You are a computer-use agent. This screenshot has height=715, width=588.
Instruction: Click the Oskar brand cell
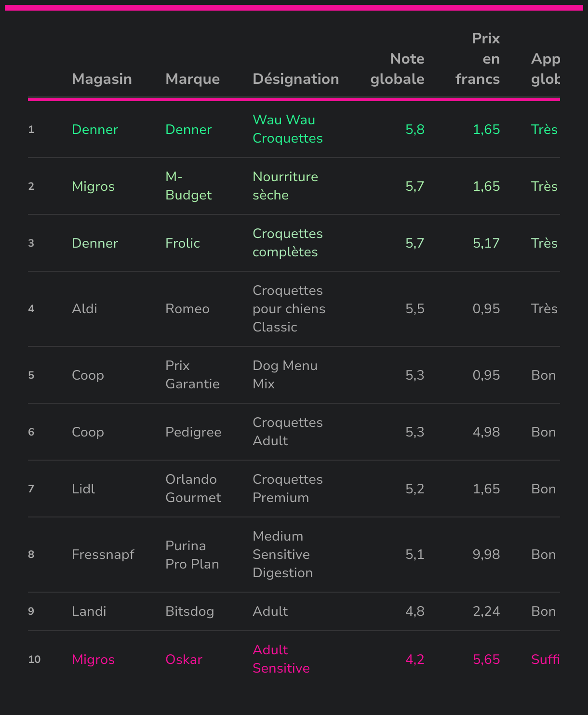pyautogui.click(x=184, y=659)
